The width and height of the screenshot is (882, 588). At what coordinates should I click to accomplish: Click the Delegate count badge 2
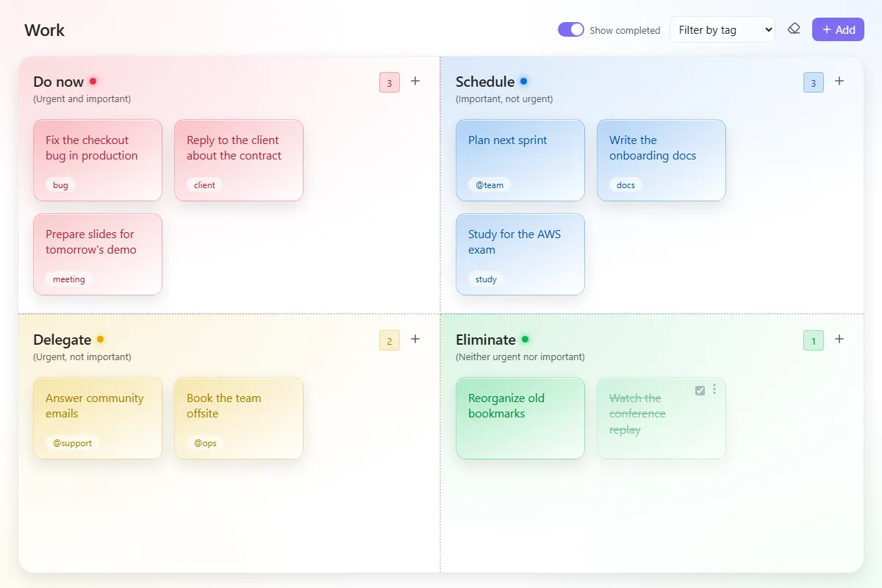390,340
